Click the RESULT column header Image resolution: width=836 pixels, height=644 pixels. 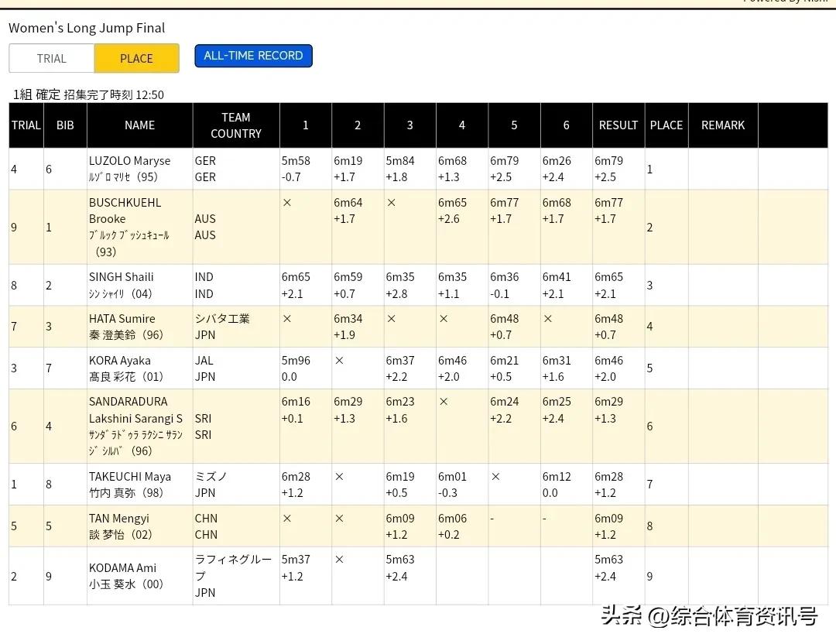tap(618, 125)
